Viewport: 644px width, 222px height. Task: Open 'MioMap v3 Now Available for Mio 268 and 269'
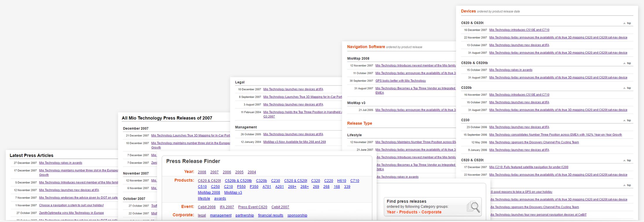click(294, 142)
